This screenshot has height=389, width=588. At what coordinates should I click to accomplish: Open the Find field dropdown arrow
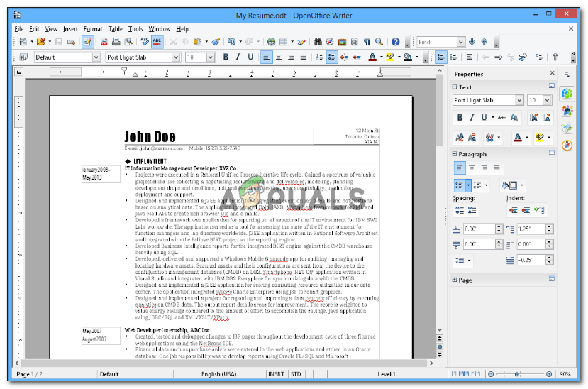pos(461,42)
